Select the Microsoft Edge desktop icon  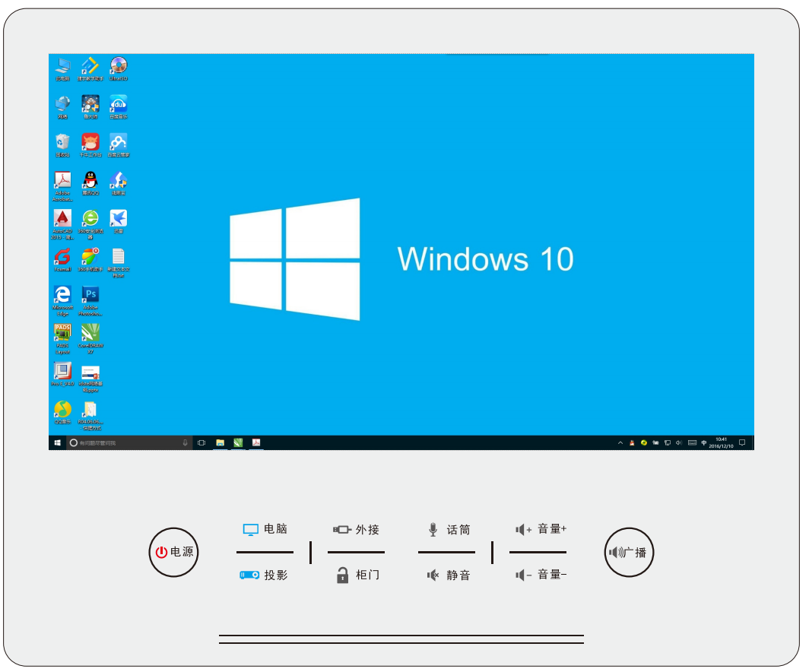point(62,295)
